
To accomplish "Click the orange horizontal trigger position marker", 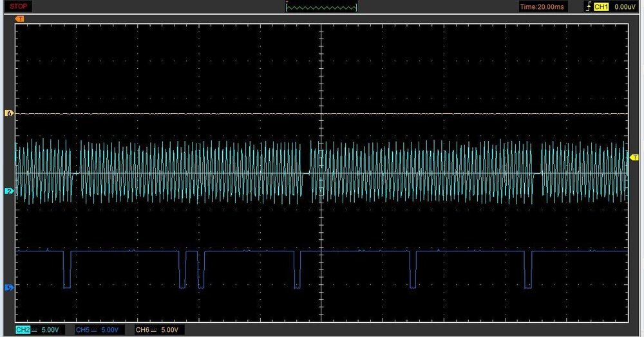I will [20, 19].
